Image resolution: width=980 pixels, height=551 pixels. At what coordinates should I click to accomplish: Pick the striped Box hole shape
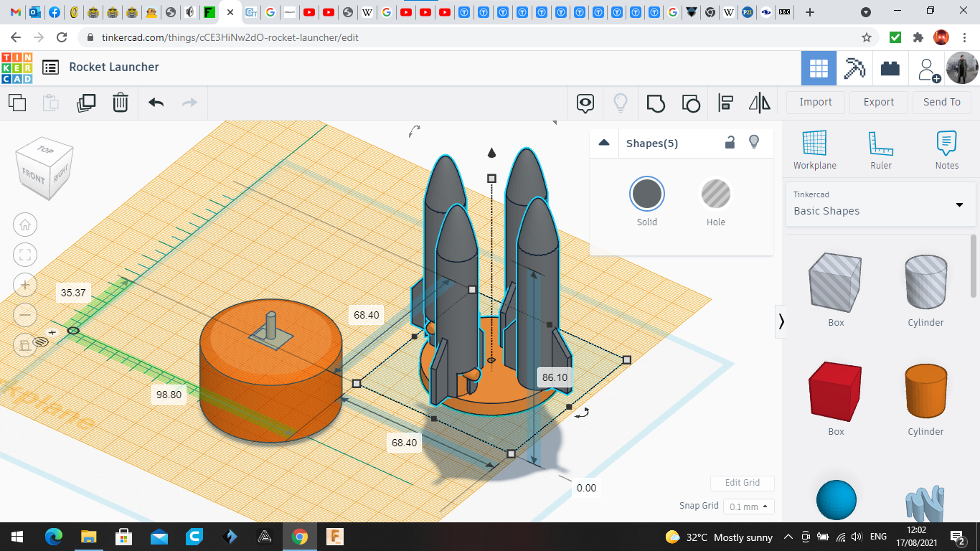(x=836, y=283)
